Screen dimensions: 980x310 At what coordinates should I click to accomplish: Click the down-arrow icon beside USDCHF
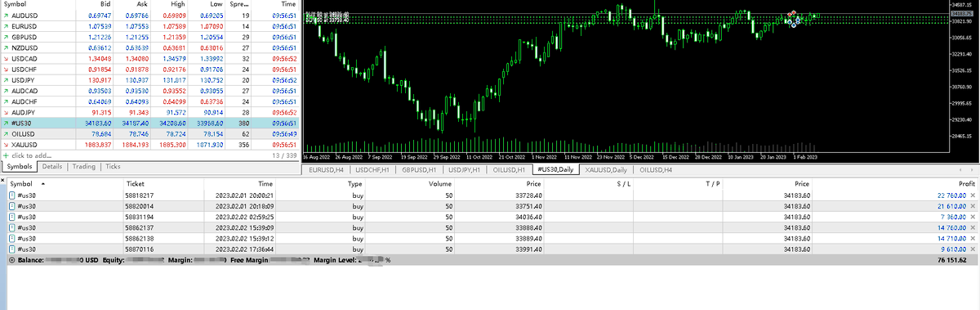(6, 69)
